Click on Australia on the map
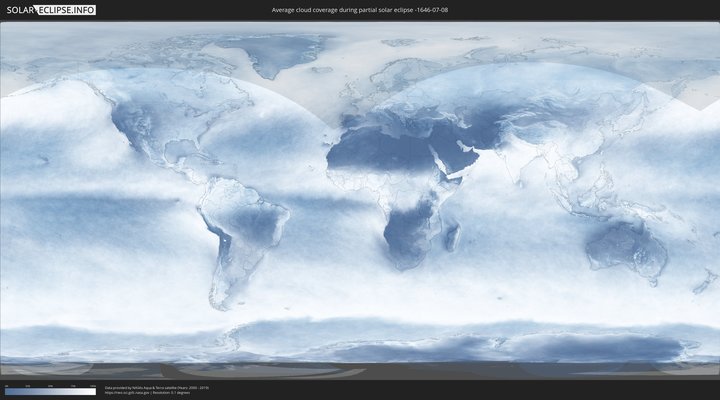720x400 pixels. tap(625, 245)
